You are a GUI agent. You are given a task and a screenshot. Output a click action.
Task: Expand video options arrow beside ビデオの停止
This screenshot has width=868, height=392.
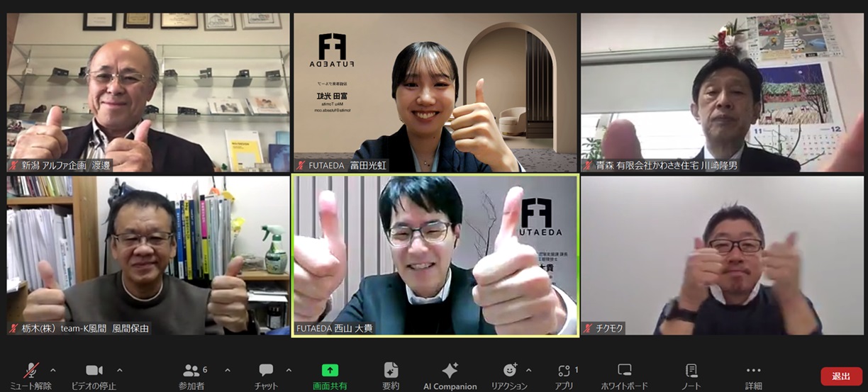[x=119, y=369]
